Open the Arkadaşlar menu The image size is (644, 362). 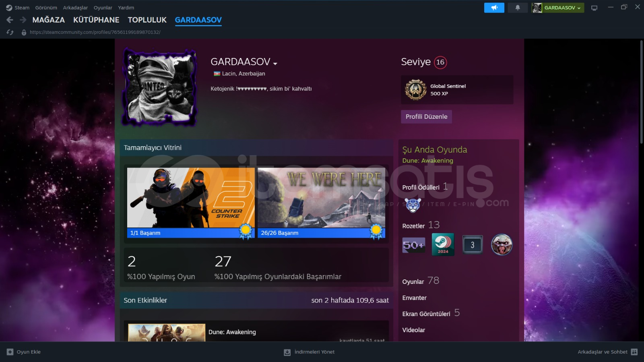pyautogui.click(x=75, y=8)
